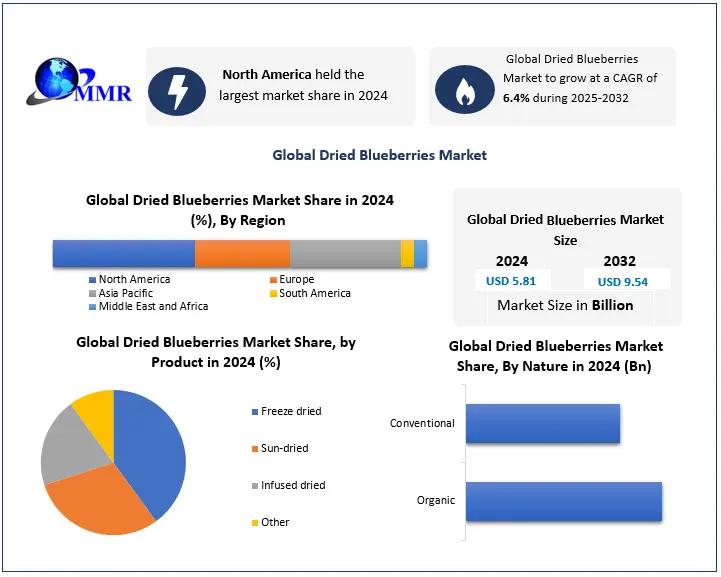
Task: Click the orange Europe segment in region bar
Action: click(242, 254)
